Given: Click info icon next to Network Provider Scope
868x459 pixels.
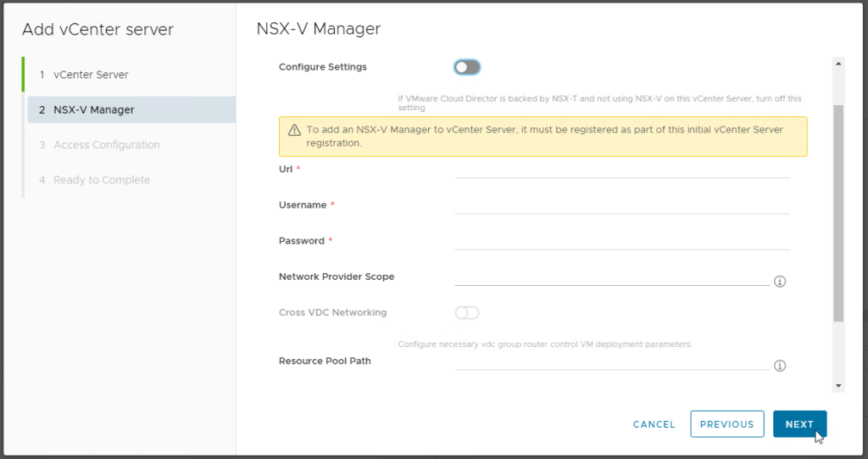Looking at the screenshot, I should pos(780,281).
